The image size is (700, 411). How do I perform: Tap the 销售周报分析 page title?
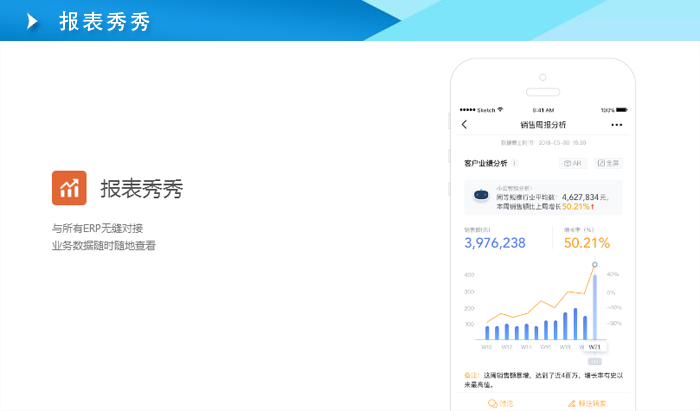(x=543, y=125)
